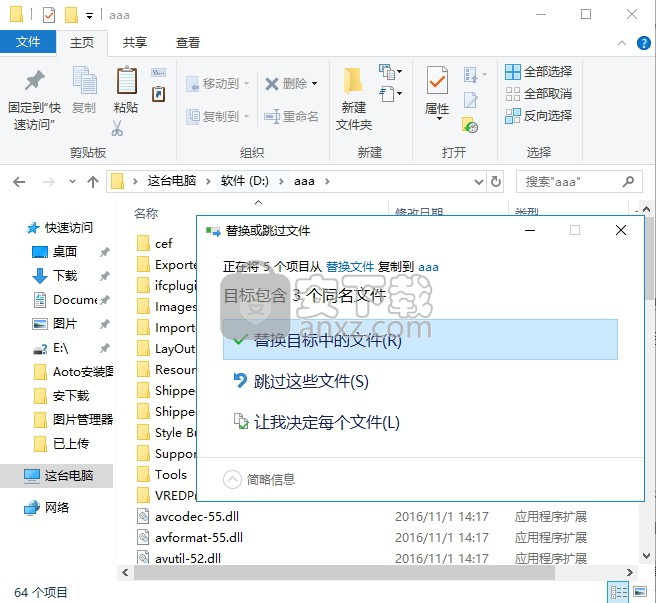Image resolution: width=656 pixels, height=603 pixels.
Task: Click the Cut scissors icon
Action: click(x=117, y=128)
